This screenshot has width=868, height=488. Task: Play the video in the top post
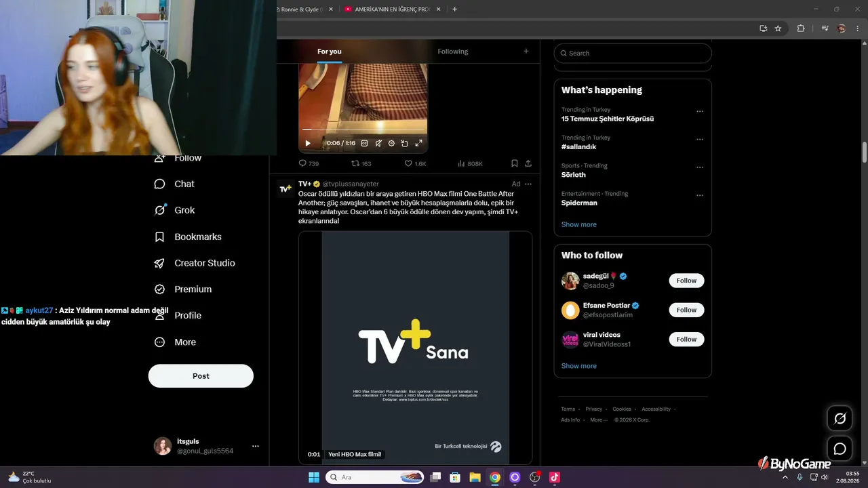tap(308, 143)
